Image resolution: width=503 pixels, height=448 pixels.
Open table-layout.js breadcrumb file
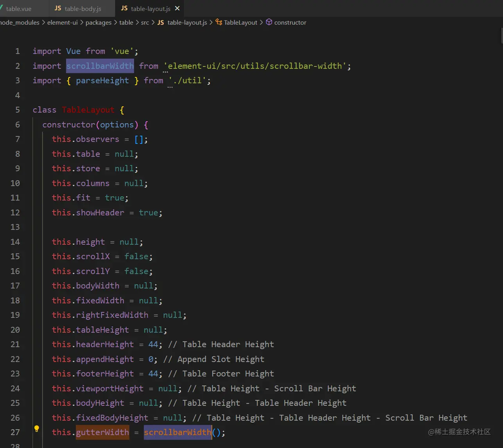pyautogui.click(x=187, y=23)
